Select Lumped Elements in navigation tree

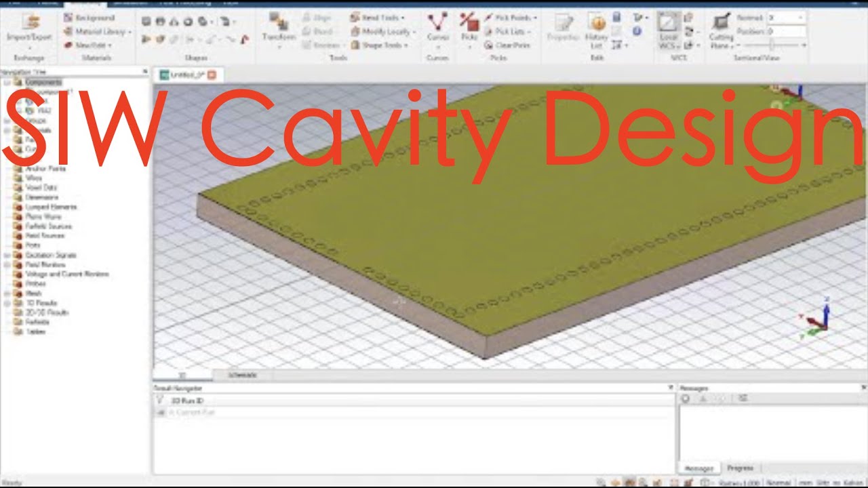click(x=51, y=207)
